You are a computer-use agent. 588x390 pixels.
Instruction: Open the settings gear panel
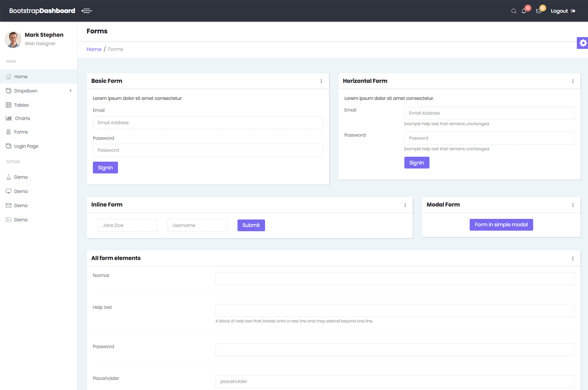(x=582, y=43)
